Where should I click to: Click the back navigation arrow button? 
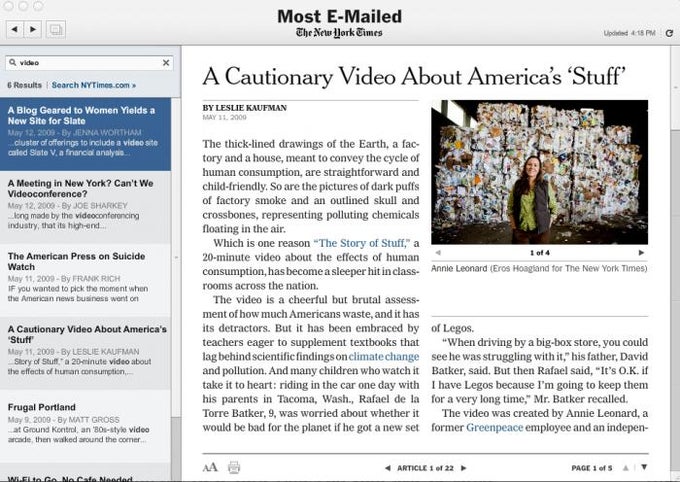pos(15,30)
